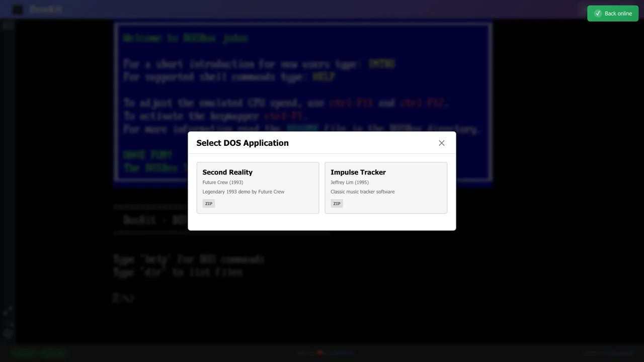
Task: Click the Back online status button
Action: 613,13
